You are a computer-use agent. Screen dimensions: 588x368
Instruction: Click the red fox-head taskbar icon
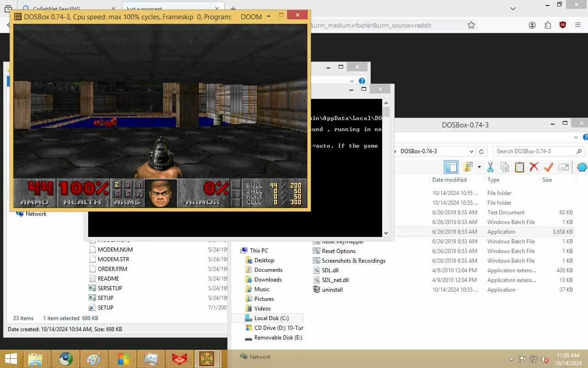coord(179,359)
